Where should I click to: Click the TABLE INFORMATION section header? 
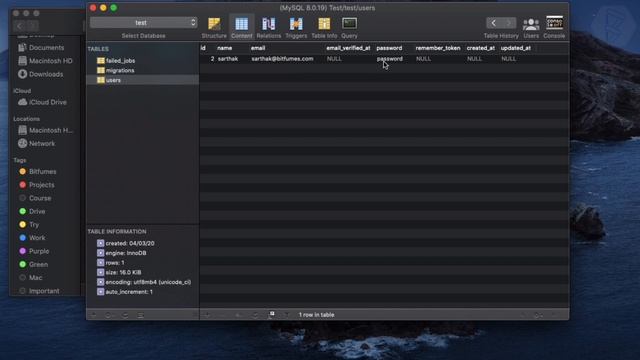pyautogui.click(x=117, y=231)
